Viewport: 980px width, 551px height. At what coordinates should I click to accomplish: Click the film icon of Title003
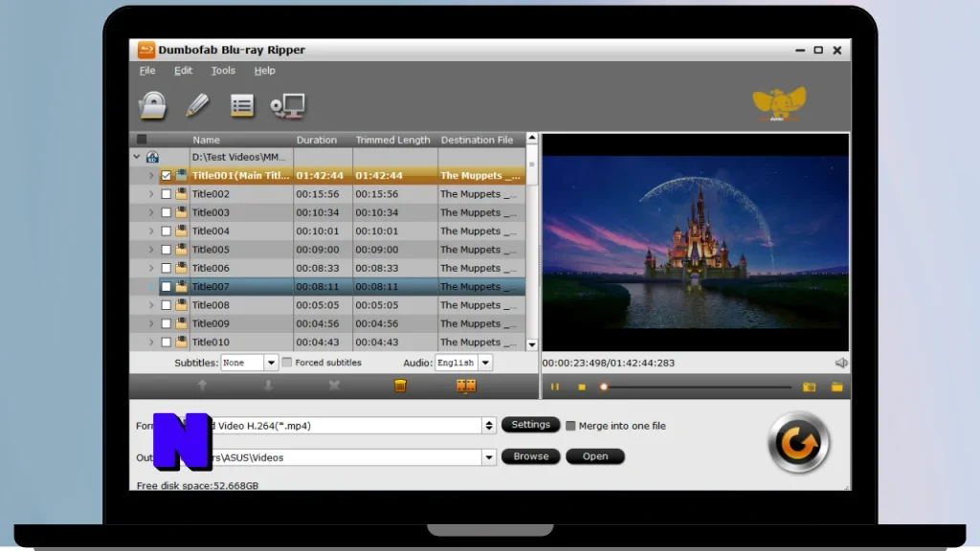[181, 212]
